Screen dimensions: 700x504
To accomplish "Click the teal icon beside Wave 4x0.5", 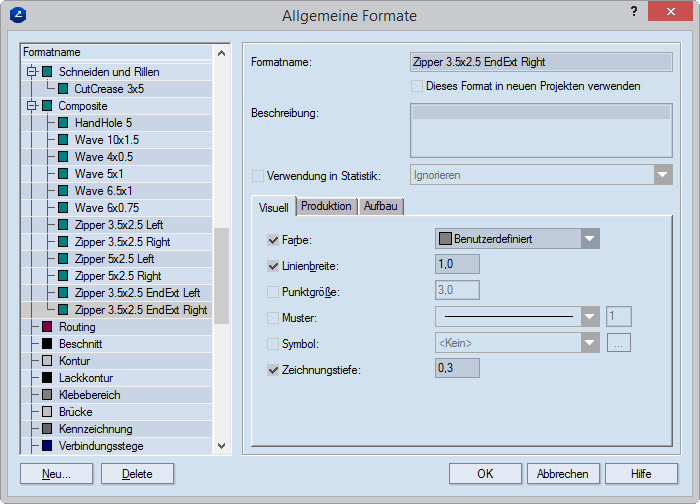I will (x=63, y=157).
